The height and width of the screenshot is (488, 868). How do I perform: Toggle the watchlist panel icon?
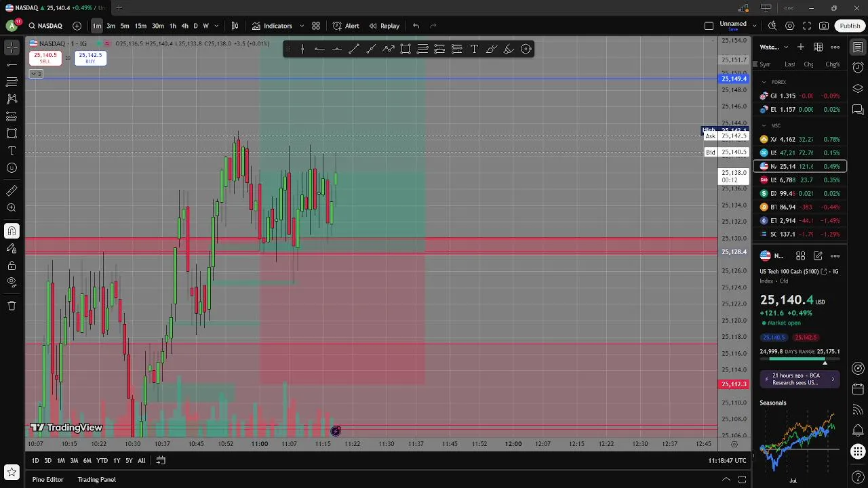click(x=858, y=47)
